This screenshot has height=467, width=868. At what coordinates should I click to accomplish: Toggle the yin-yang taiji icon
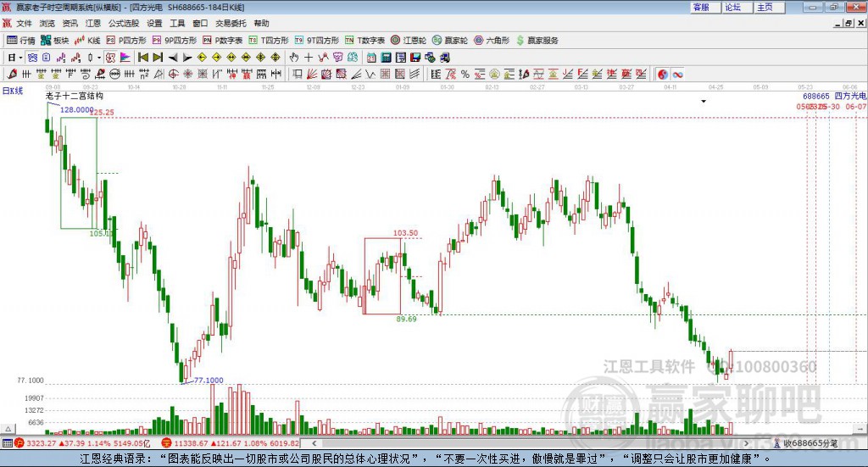pyautogui.click(x=663, y=74)
